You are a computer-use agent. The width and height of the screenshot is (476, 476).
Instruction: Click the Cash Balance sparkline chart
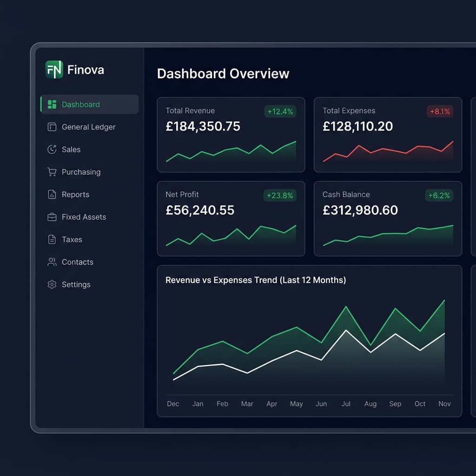(x=388, y=235)
